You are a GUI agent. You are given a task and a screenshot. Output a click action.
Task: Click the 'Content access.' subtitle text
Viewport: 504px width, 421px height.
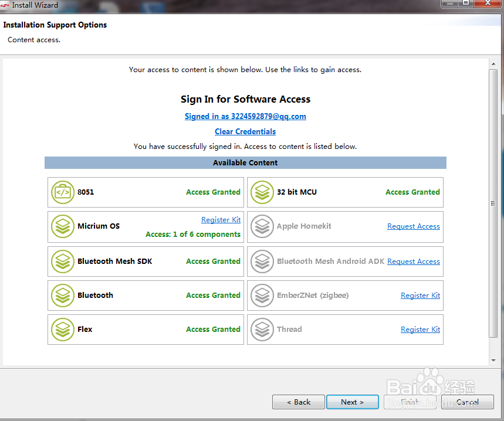pos(34,40)
